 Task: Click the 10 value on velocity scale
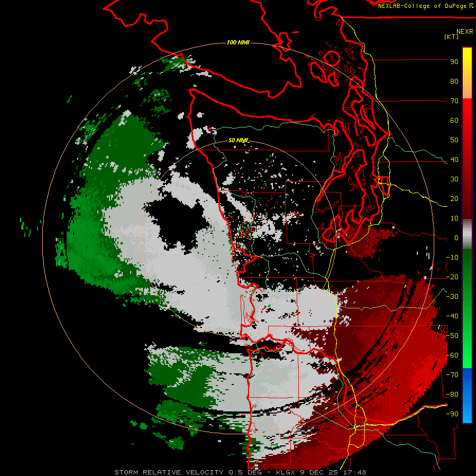[454, 218]
